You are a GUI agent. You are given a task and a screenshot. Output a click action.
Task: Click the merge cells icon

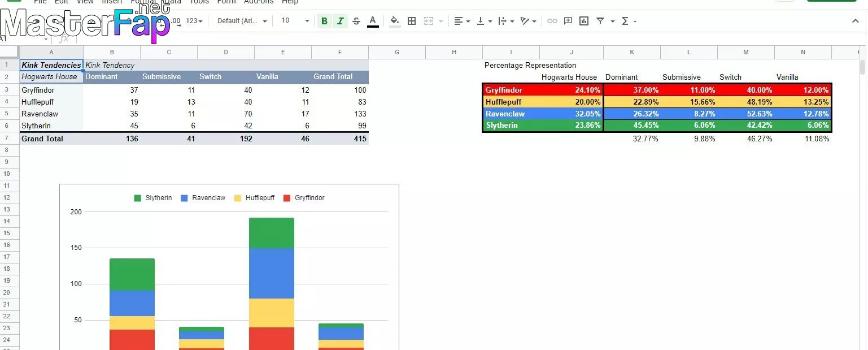pos(429,21)
